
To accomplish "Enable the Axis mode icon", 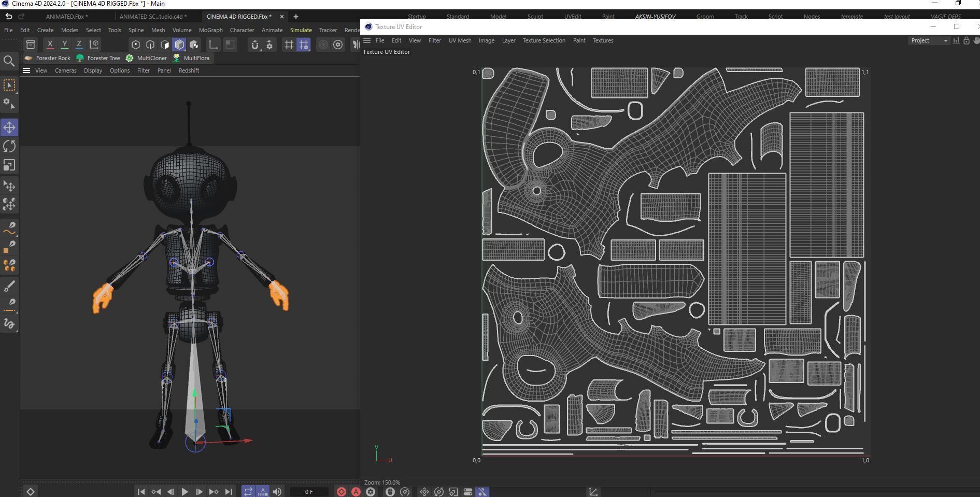I will coord(213,45).
